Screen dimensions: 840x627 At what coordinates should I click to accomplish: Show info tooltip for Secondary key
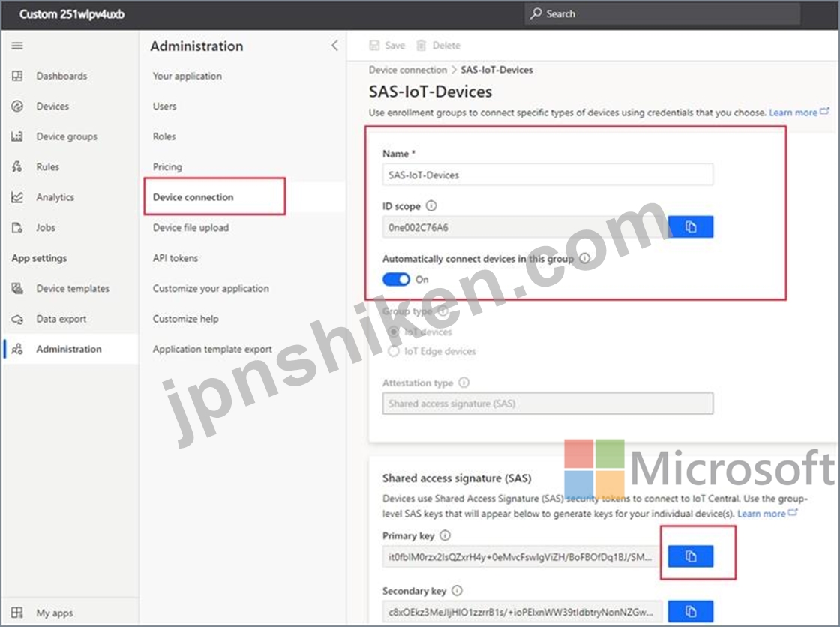[x=457, y=590]
